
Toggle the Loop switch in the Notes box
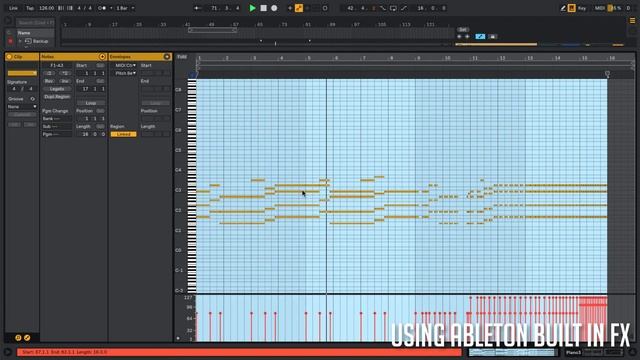coord(91,103)
